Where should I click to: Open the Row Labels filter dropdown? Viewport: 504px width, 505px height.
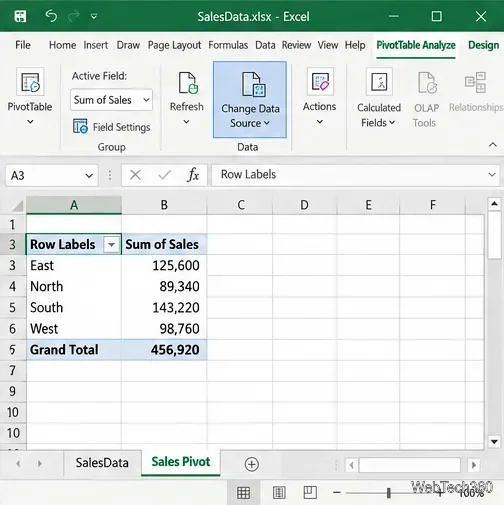111,245
